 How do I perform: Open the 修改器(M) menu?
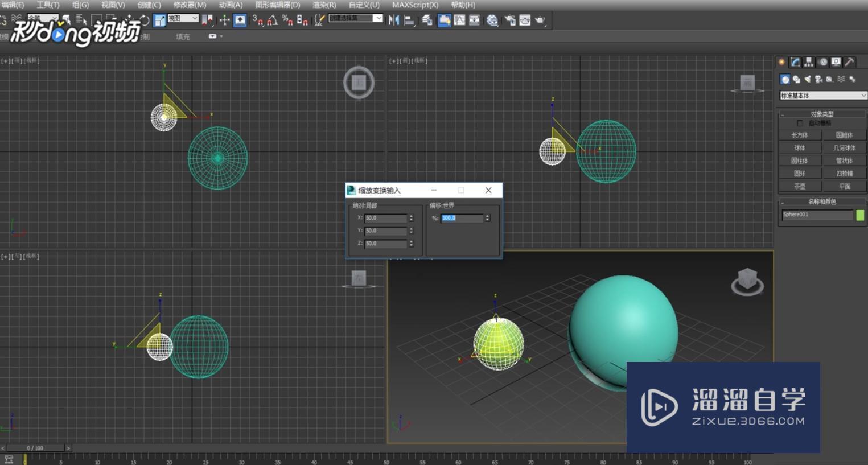click(x=190, y=5)
